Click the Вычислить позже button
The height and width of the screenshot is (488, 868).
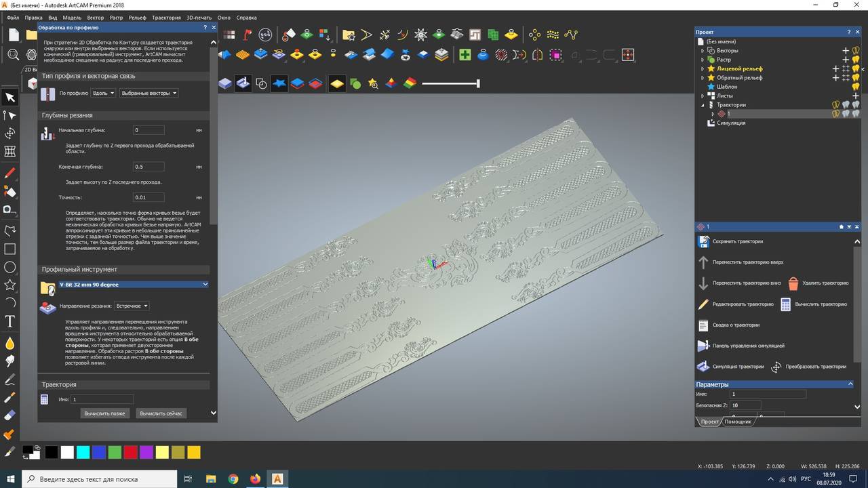click(104, 413)
